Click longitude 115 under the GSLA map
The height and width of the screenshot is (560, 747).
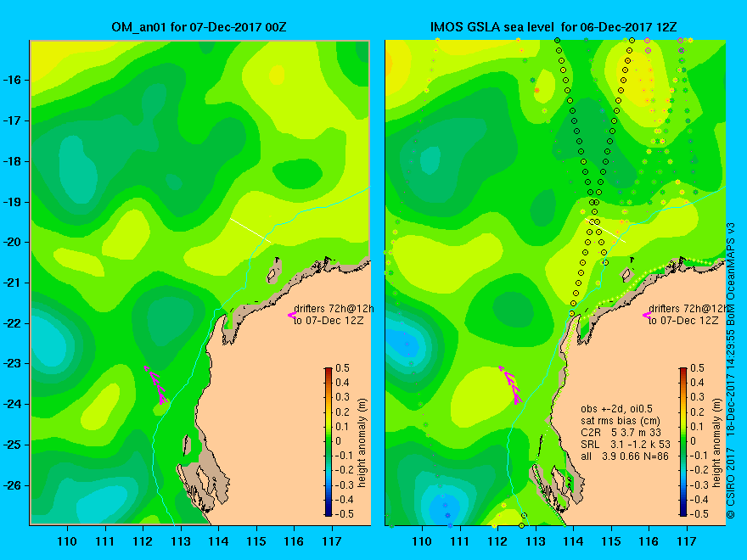(611, 541)
